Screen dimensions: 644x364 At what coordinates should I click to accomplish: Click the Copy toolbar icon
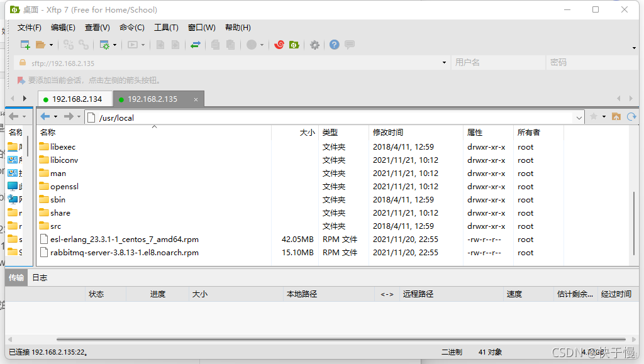click(215, 45)
